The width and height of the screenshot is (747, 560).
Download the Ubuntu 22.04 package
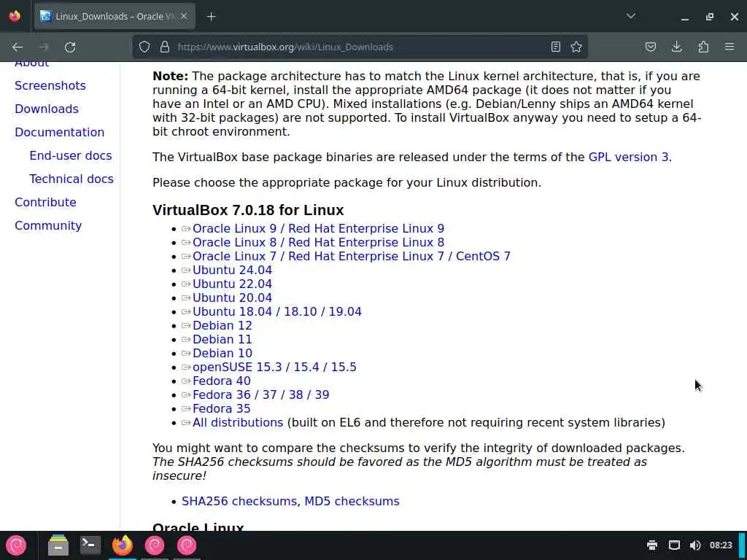click(233, 284)
